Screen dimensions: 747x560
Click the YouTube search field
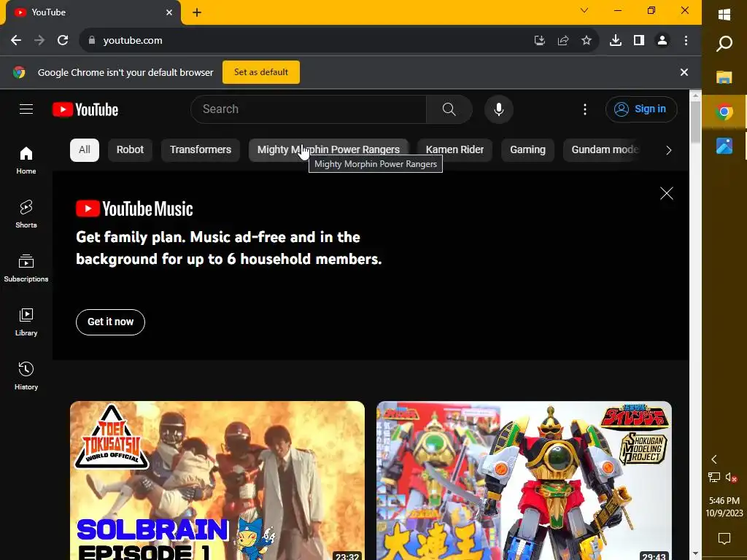[x=309, y=109]
